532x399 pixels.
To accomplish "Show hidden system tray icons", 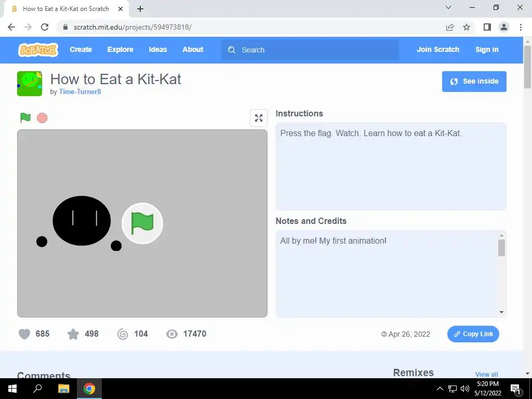I will (x=440, y=389).
